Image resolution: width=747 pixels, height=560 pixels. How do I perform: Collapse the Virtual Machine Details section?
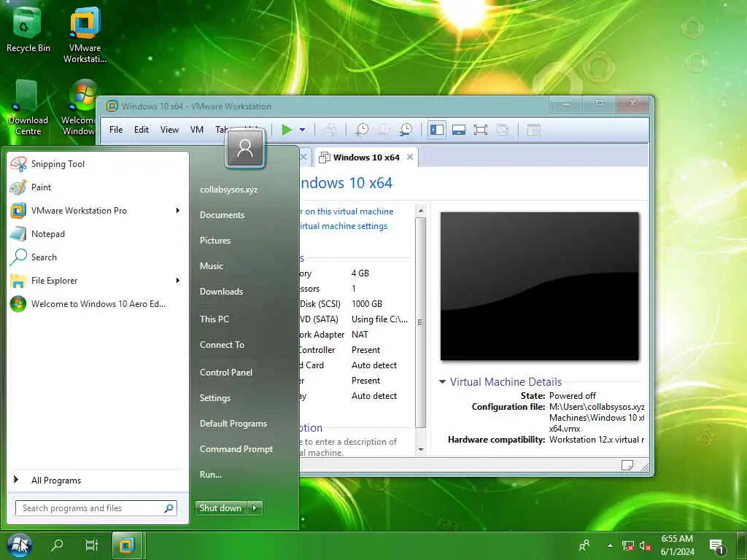click(442, 381)
